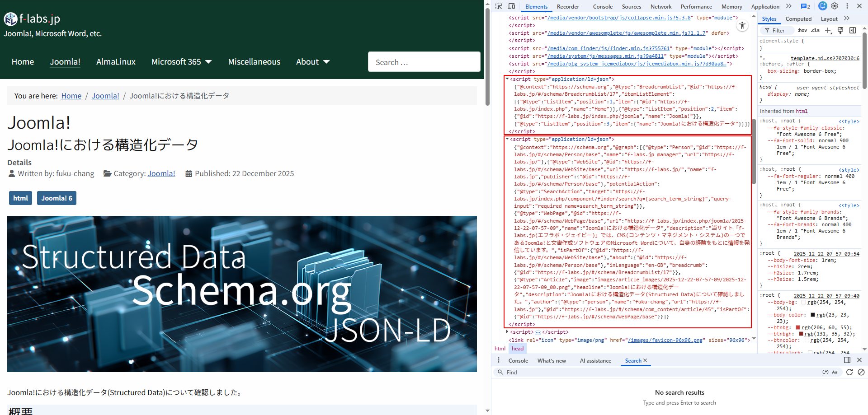Click the add new style rule plus icon
Screen dimensions: 868x415
828,30
